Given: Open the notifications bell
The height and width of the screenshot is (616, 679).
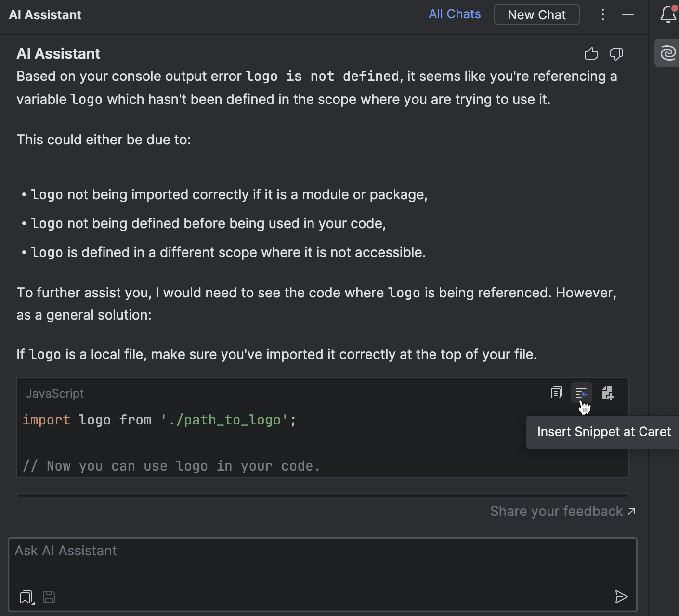Looking at the screenshot, I should (x=668, y=14).
